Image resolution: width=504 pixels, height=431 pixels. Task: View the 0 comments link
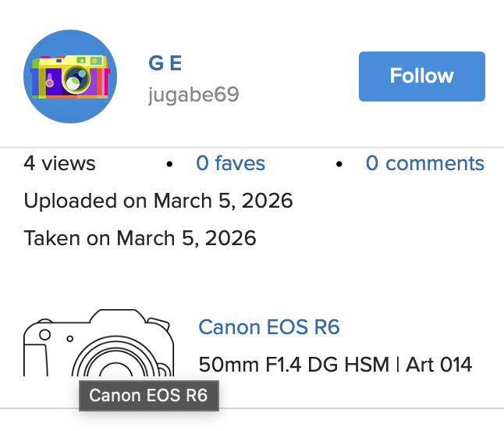tap(424, 164)
